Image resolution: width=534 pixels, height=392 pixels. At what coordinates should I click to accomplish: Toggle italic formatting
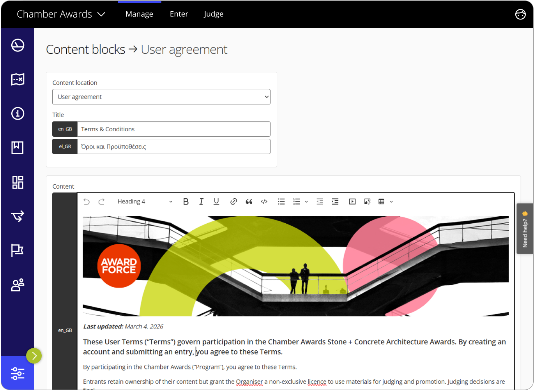201,201
